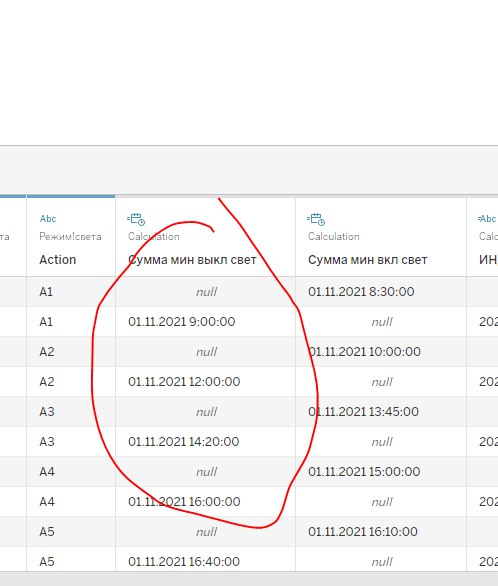This screenshot has width=498, height=586.
Task: Select the Сумма мин выкл свет column header
Action: coord(192,260)
